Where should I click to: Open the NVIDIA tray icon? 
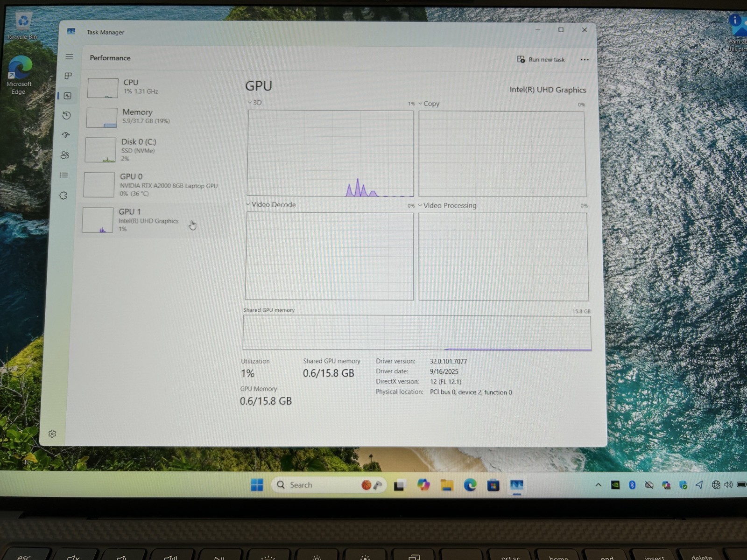point(615,485)
